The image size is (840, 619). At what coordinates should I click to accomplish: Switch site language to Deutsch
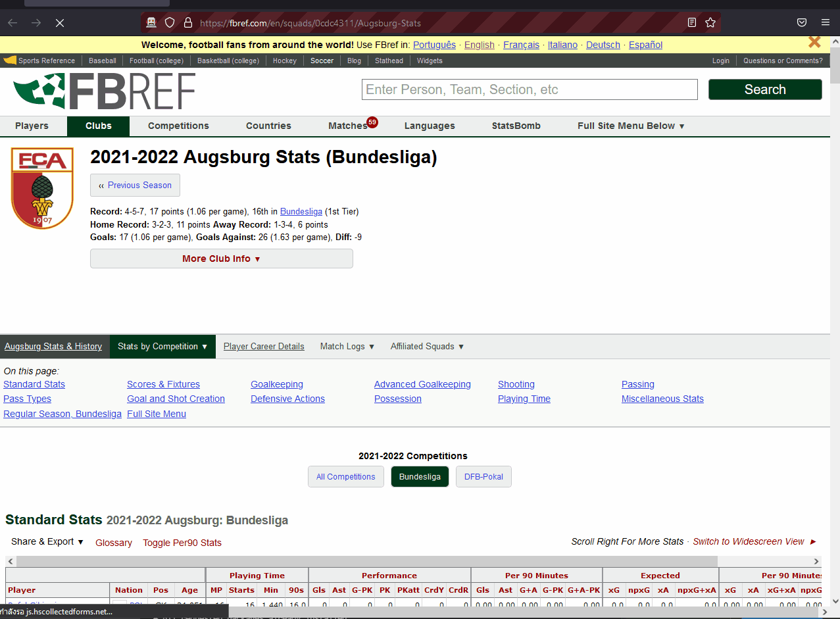(x=603, y=45)
